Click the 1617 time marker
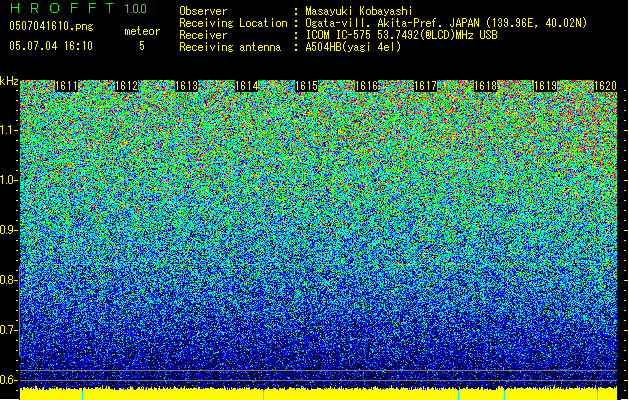The height and width of the screenshot is (400, 629). click(x=425, y=86)
